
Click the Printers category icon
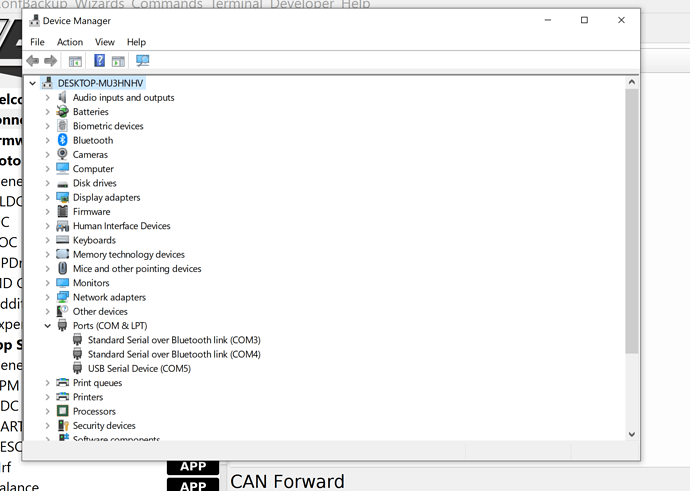point(62,396)
